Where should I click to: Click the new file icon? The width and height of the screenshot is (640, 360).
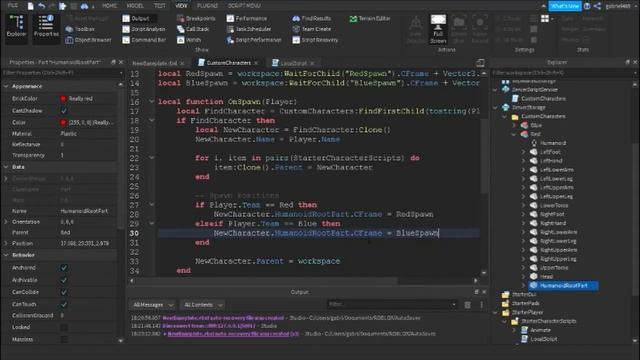tap(31, 6)
